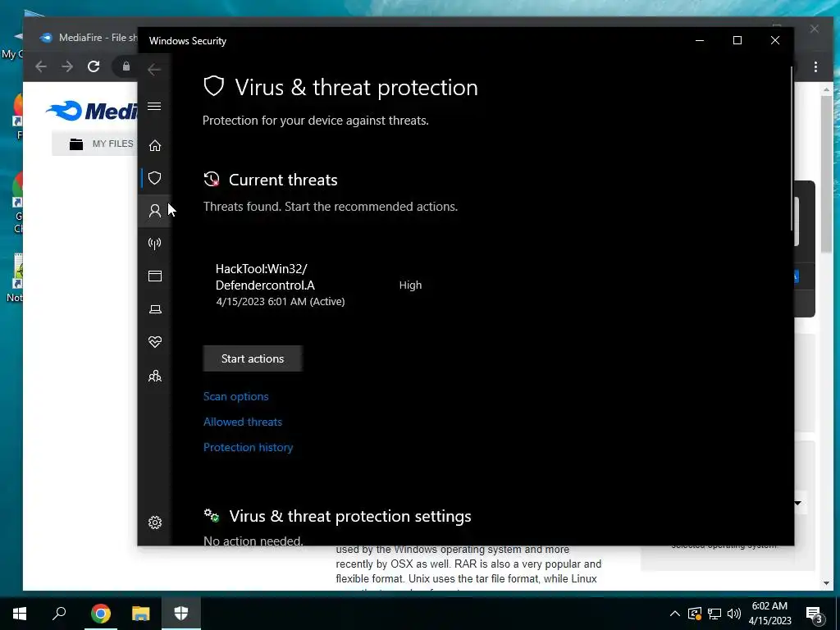Open taskbar Search
This screenshot has height=630, width=840.
(59, 613)
